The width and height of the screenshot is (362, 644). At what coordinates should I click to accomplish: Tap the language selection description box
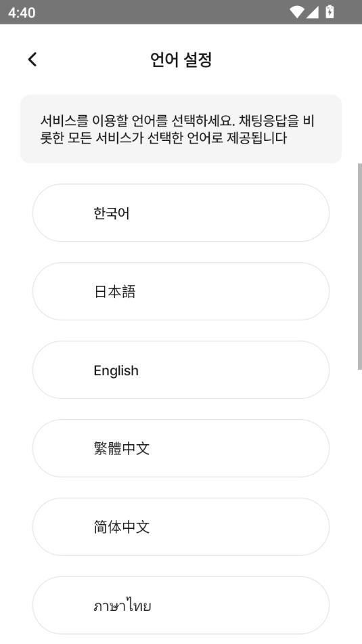click(x=181, y=129)
